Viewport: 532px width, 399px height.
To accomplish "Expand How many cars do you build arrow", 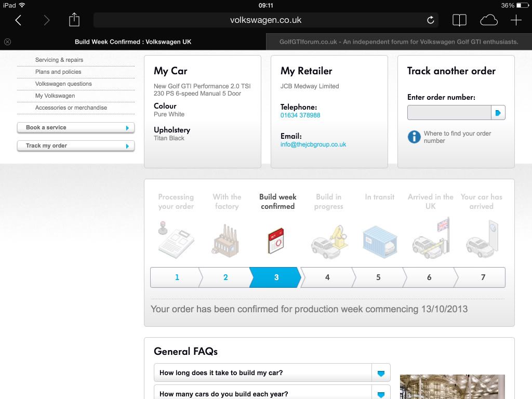I will [x=381, y=394].
